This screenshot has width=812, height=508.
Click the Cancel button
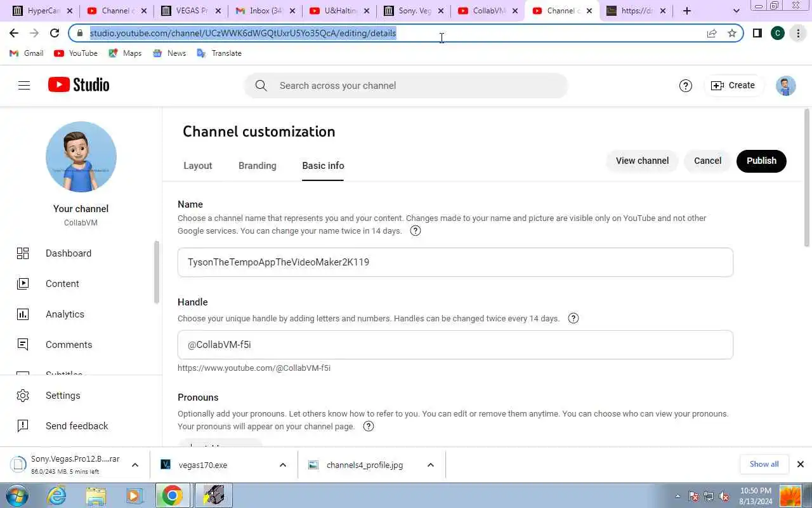(x=707, y=161)
